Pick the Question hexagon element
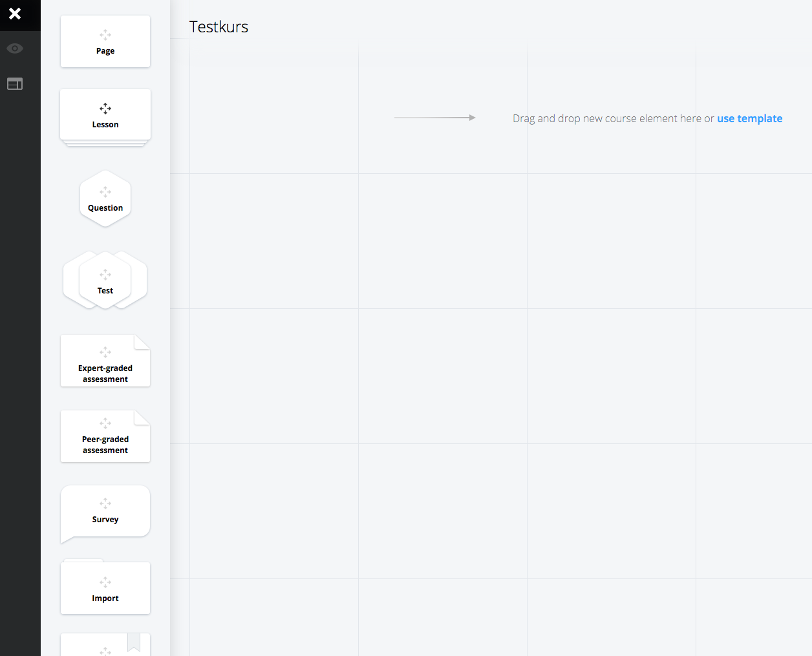This screenshot has height=656, width=812. [x=105, y=199]
